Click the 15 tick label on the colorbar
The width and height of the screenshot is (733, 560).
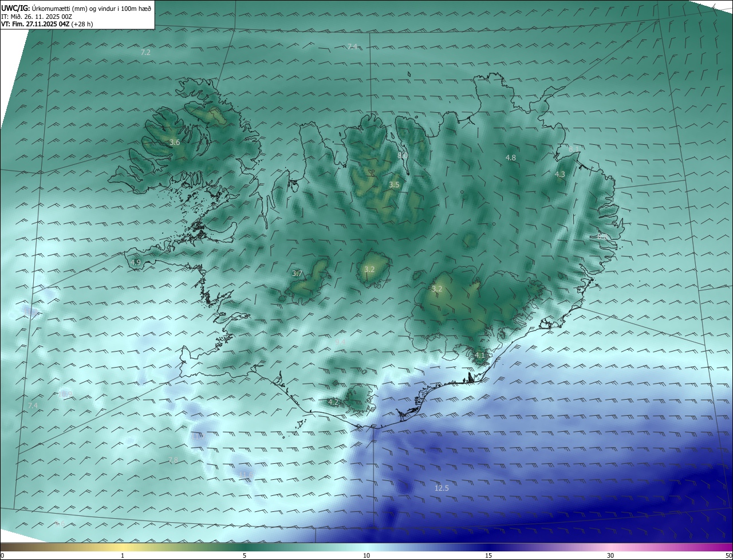pos(488,555)
